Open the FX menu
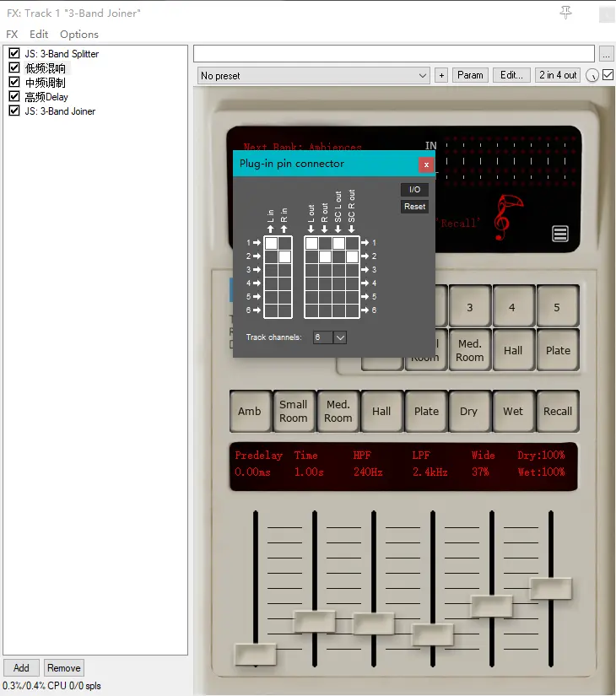This screenshot has width=616, height=696. 12,35
